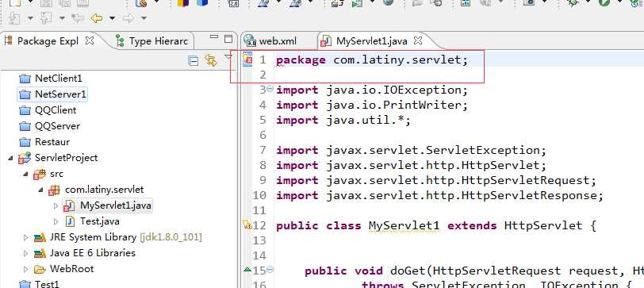Click class name MyServlet1 on line 12
This screenshot has width=644, height=288.
[x=404, y=225]
